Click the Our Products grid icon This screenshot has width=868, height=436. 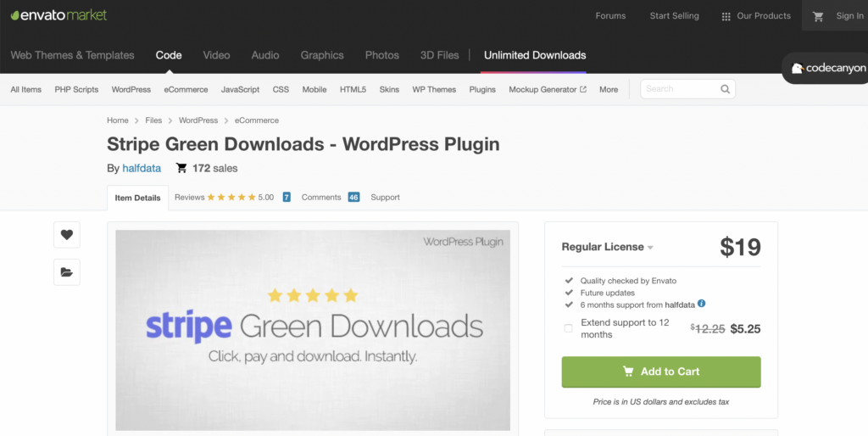point(726,16)
